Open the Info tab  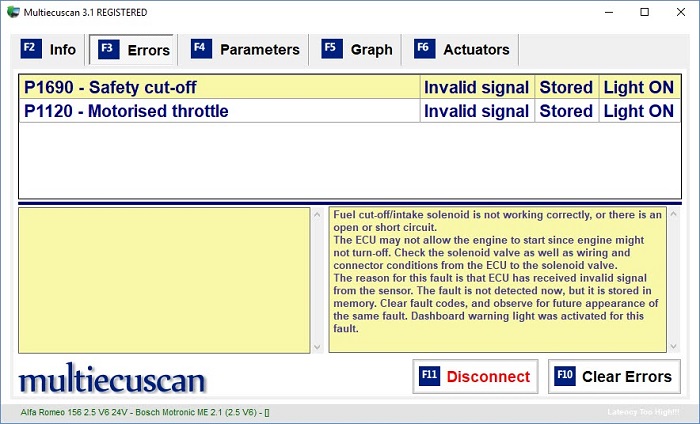pyautogui.click(x=48, y=50)
